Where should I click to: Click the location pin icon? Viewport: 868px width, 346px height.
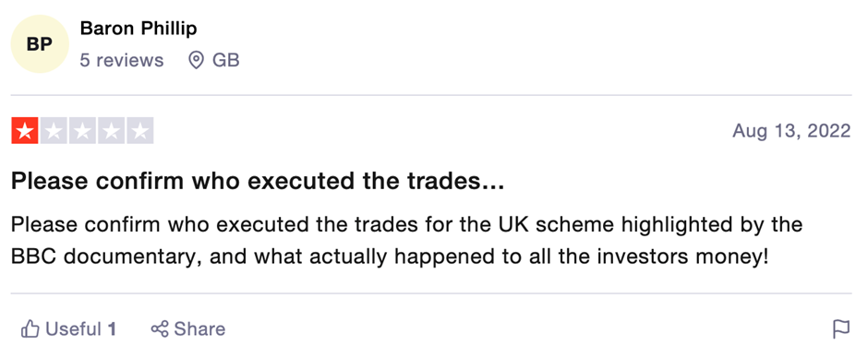[x=196, y=60]
